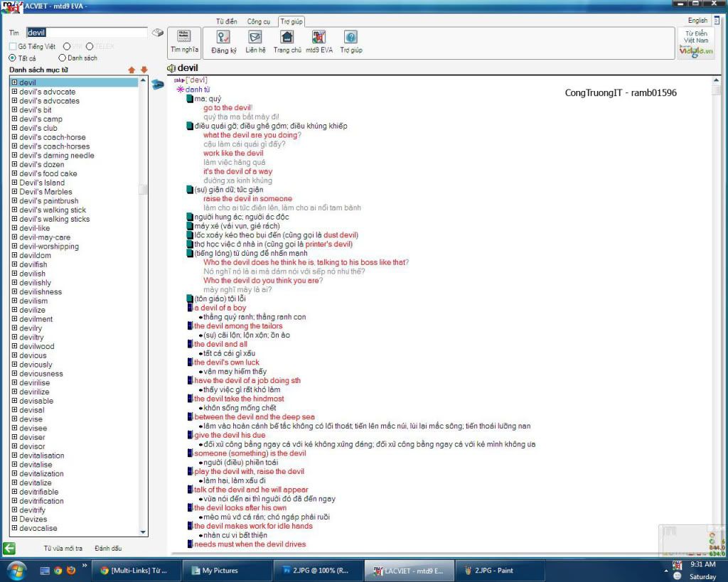728x582 pixels.
Task: Click the icon beside 'give the devil his due'
Action: [190, 435]
